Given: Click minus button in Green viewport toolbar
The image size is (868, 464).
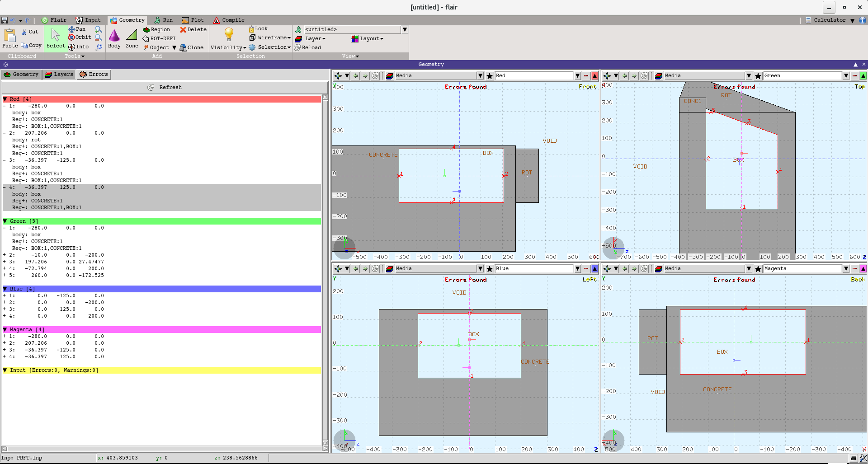Looking at the screenshot, I should (x=854, y=76).
